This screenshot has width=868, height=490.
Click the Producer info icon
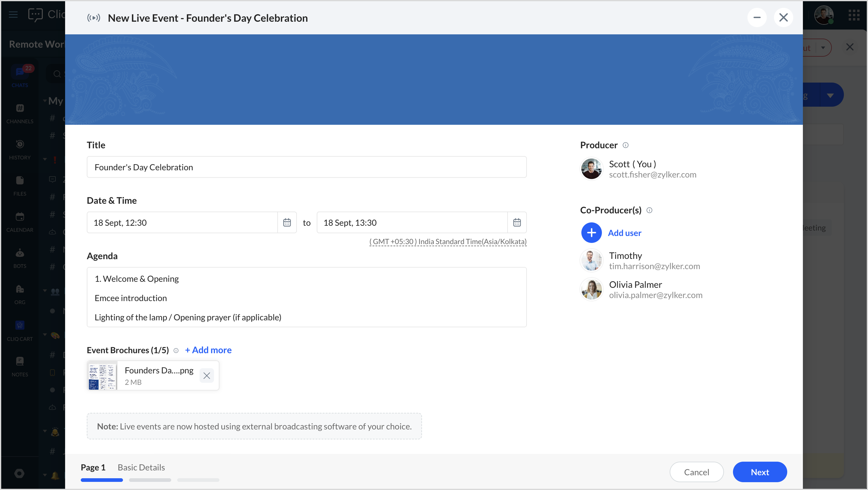[625, 145]
